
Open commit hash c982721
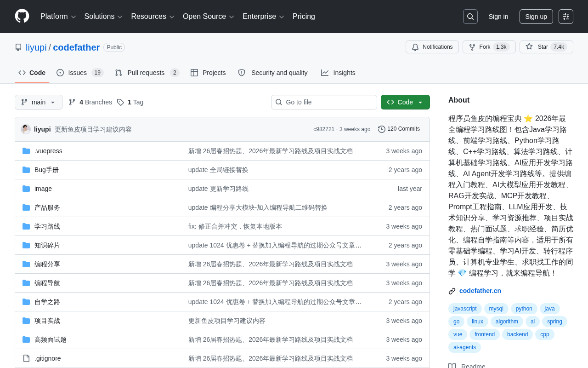[x=324, y=129]
